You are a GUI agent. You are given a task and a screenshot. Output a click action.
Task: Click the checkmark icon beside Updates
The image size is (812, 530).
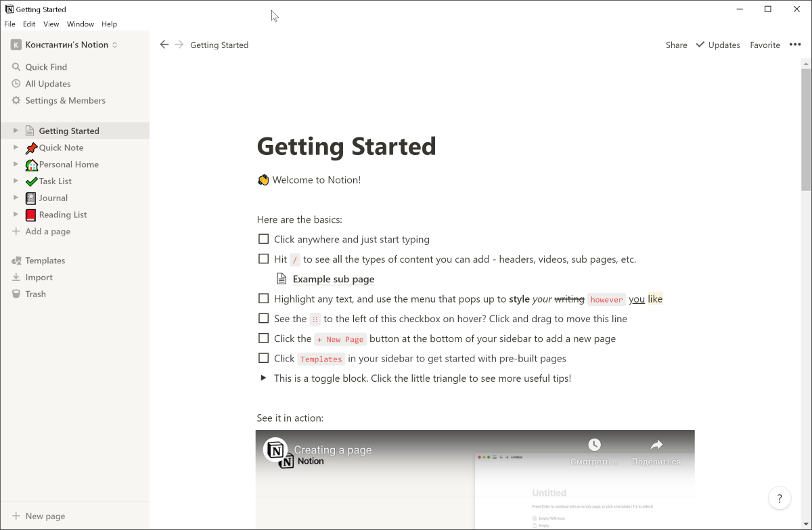coord(700,45)
